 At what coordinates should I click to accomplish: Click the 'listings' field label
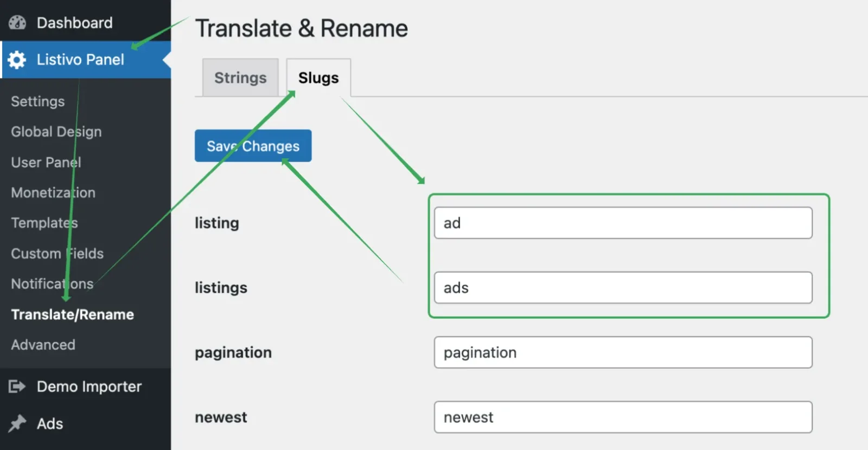pos(221,287)
